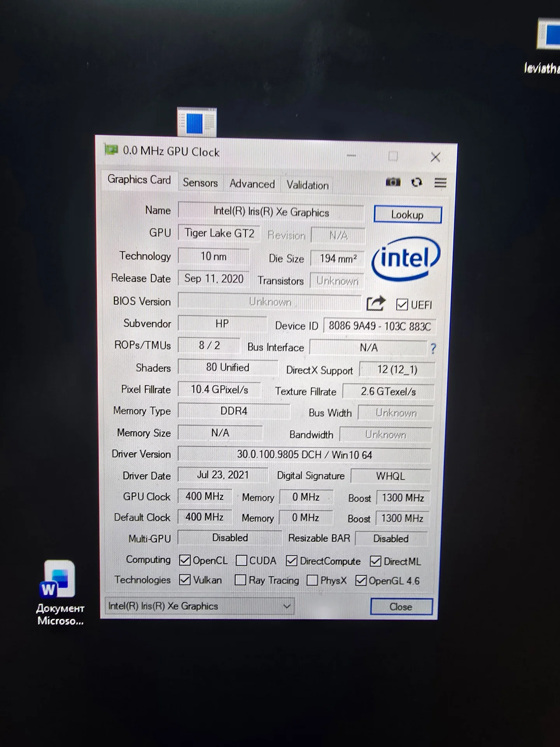Screen dimensions: 560x747
Task: Click the Bus Interface question mark
Action: (433, 348)
